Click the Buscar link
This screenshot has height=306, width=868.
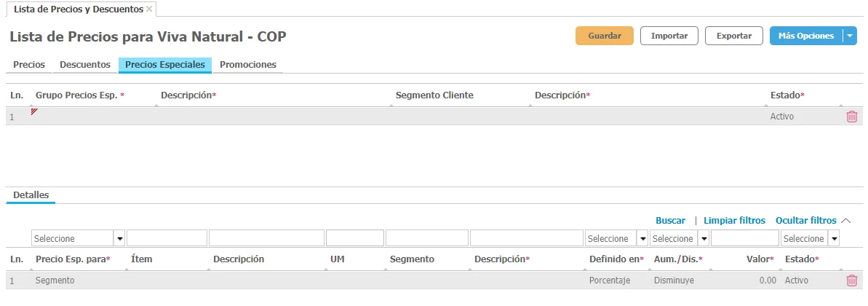click(x=670, y=220)
